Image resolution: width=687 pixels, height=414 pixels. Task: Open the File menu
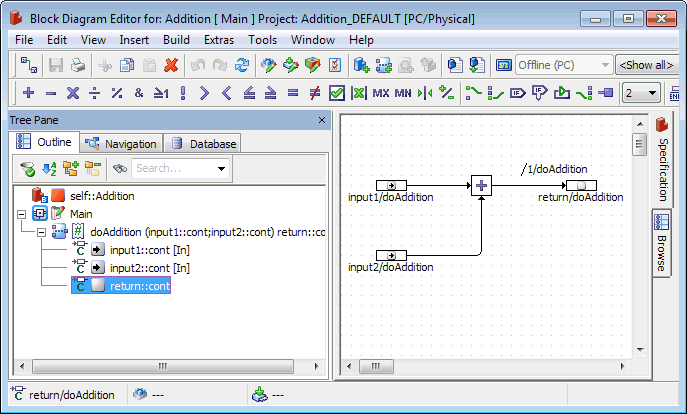coord(24,40)
